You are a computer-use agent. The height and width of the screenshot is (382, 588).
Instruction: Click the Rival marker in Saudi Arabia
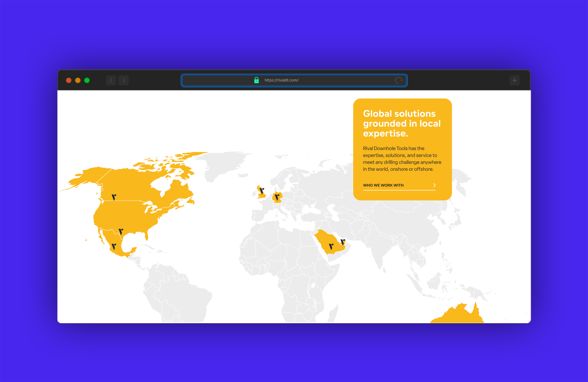(x=331, y=246)
